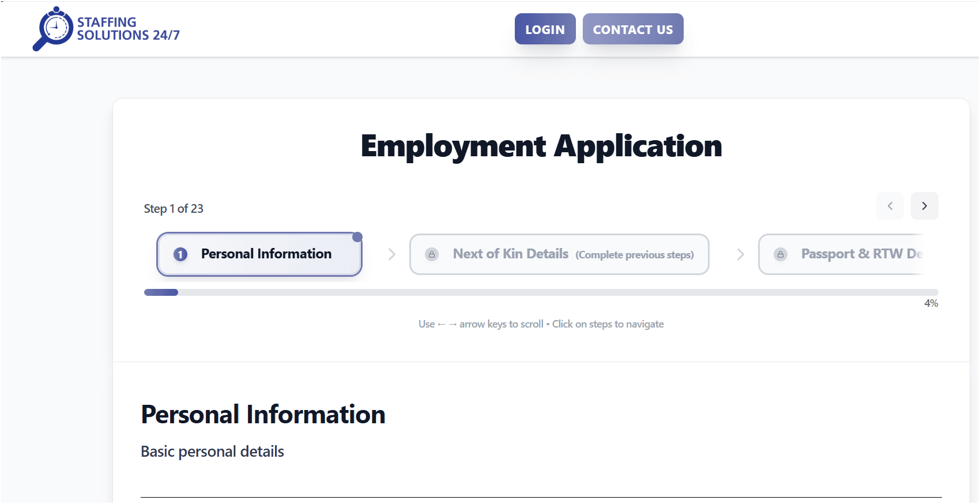Click the empty part of the progress bar

click(558, 292)
